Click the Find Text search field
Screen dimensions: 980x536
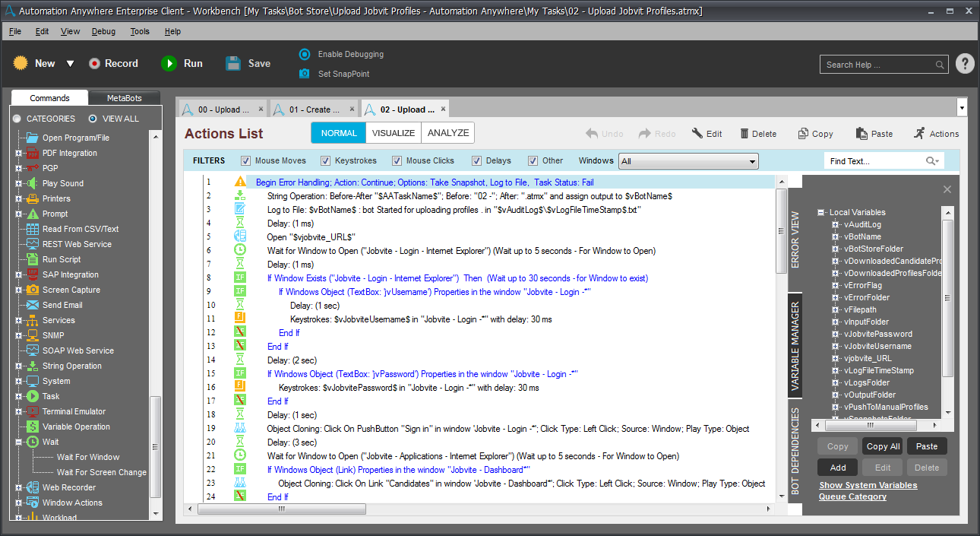(874, 161)
